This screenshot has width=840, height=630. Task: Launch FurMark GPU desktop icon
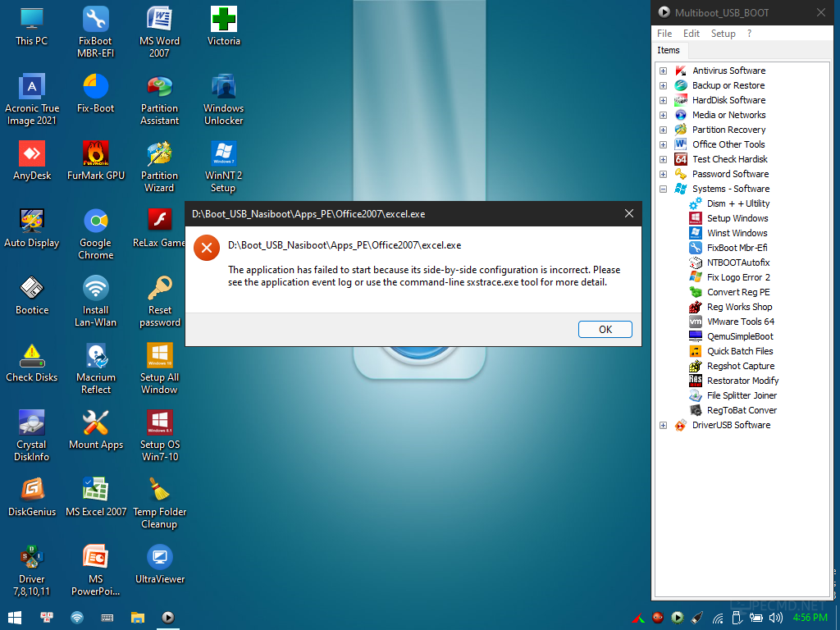(95, 161)
